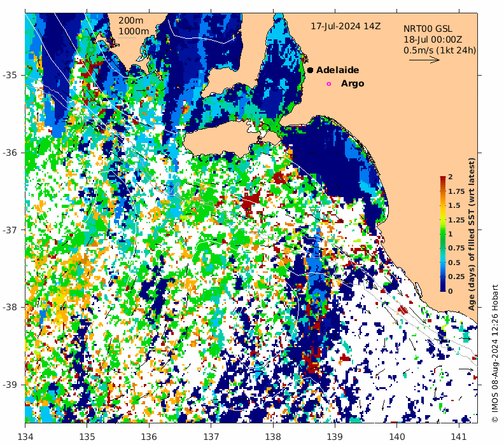Viewport: 504px width, 445px height.
Task: Click the 1000m contour legend line
Action: click(127, 38)
